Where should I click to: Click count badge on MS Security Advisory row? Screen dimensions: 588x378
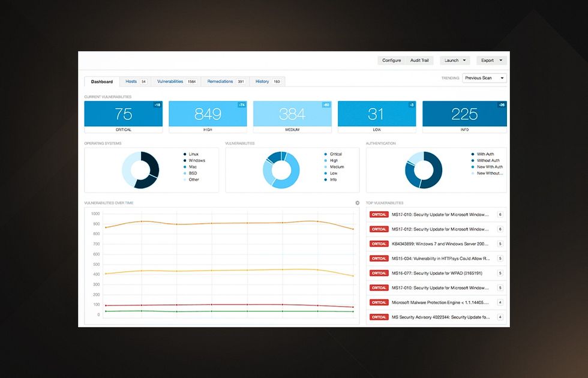[500, 317]
